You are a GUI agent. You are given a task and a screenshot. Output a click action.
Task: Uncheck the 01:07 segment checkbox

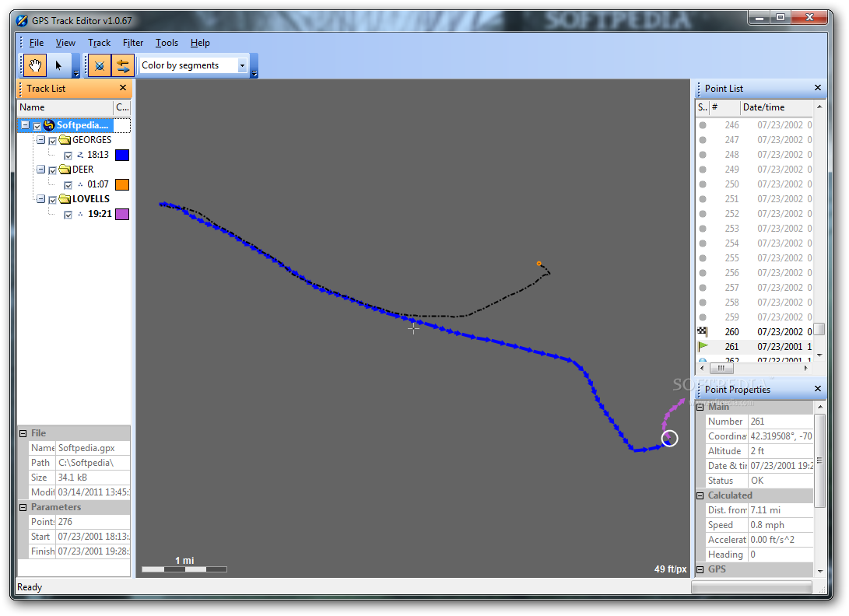[68, 185]
